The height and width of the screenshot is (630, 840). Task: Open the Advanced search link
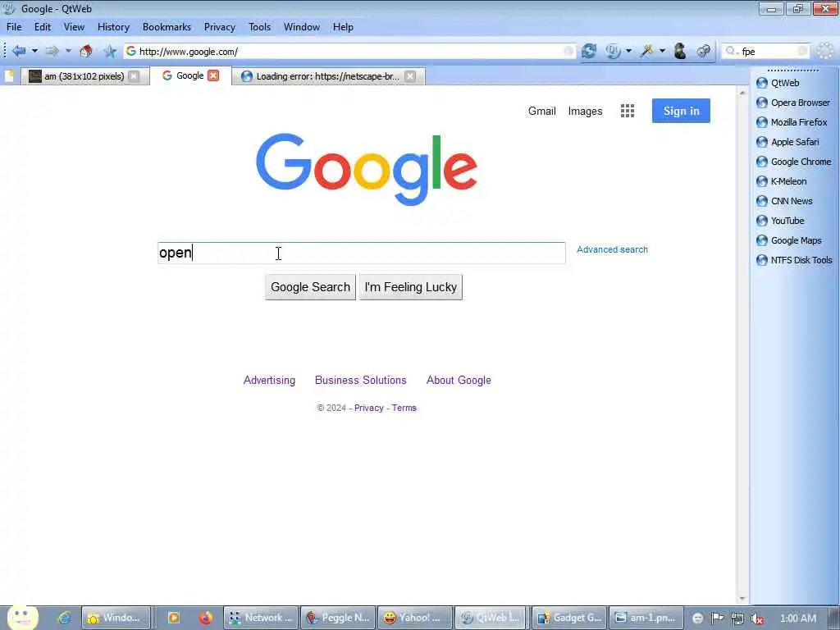(x=612, y=249)
